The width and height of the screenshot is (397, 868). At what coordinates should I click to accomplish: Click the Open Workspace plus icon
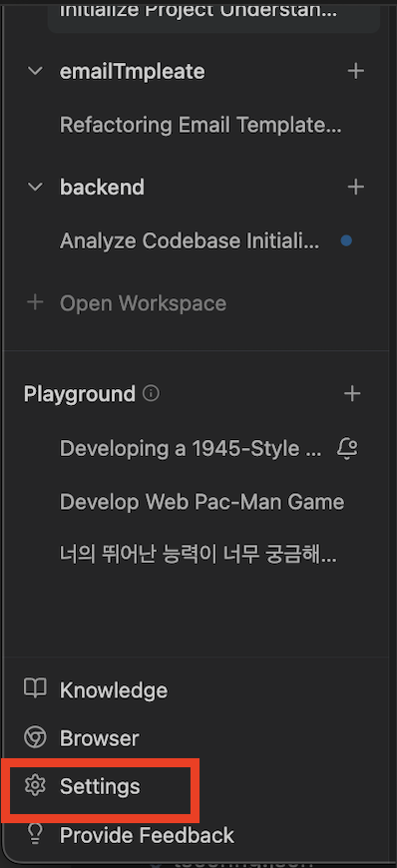(36, 303)
